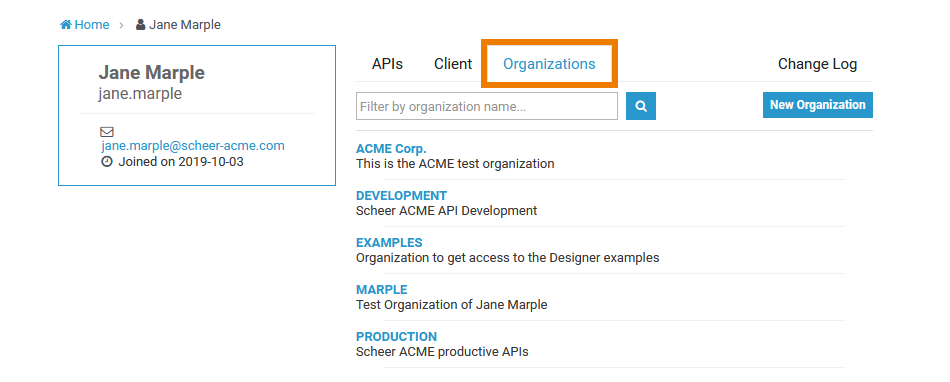Go to the EXAMPLES organization

389,243
